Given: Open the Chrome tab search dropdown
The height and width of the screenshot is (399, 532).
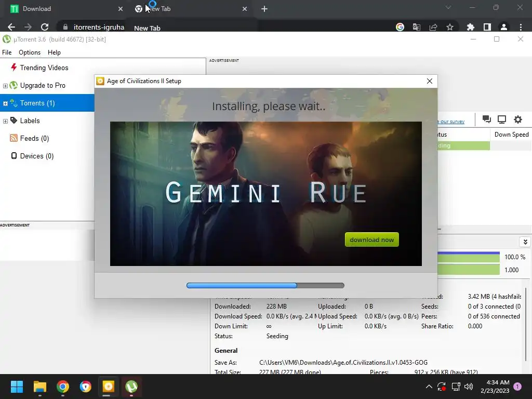Looking at the screenshot, I should (x=448, y=7).
